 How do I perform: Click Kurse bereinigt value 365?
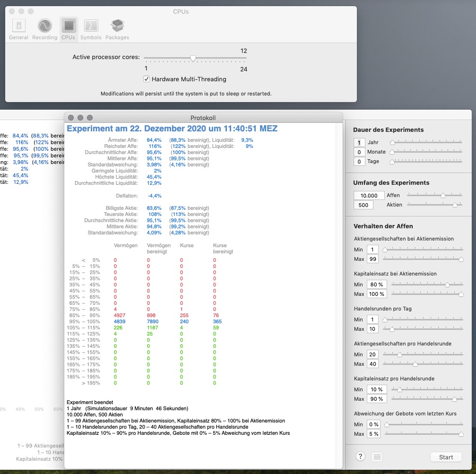click(x=217, y=322)
